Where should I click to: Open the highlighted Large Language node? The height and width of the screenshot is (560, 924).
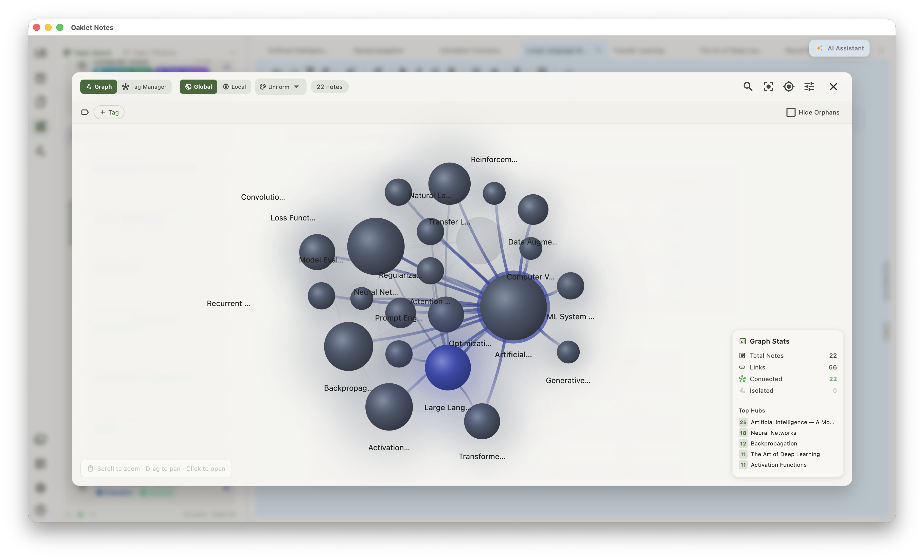pyautogui.click(x=448, y=368)
